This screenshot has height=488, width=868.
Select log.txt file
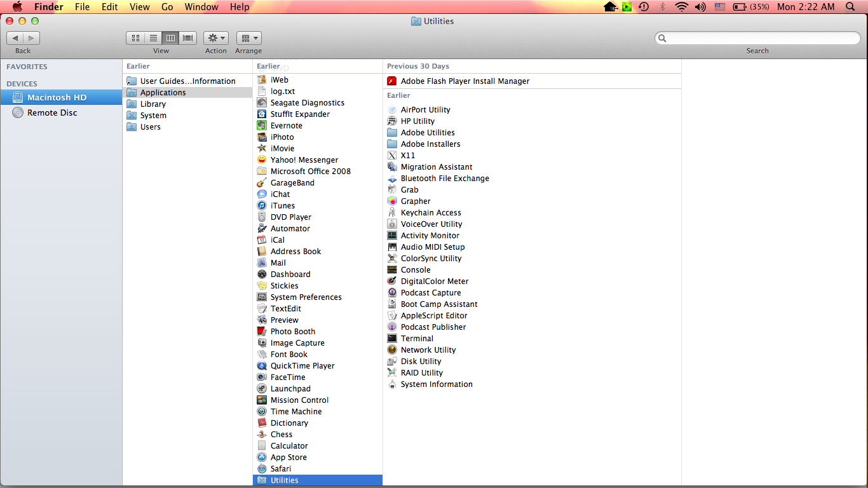tap(318, 91)
